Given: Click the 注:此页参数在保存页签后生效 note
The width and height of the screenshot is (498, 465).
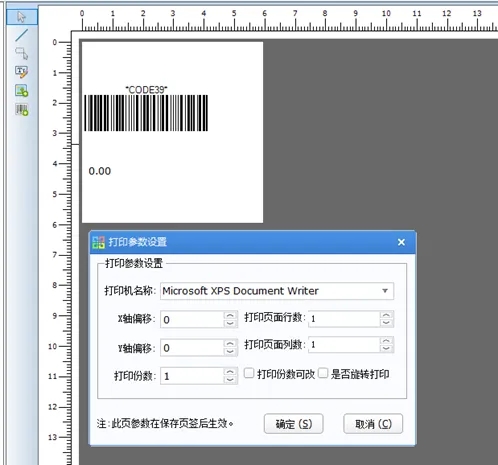Looking at the screenshot, I should [165, 424].
